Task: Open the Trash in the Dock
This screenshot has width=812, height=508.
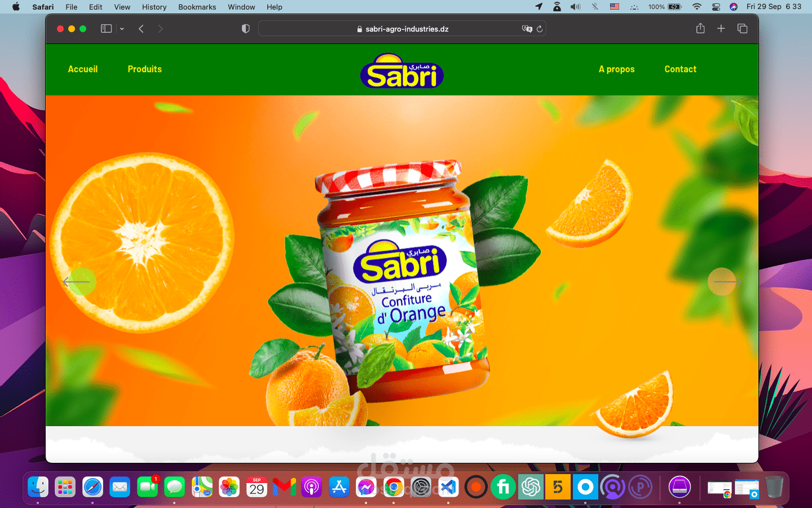Action: pyautogui.click(x=775, y=487)
